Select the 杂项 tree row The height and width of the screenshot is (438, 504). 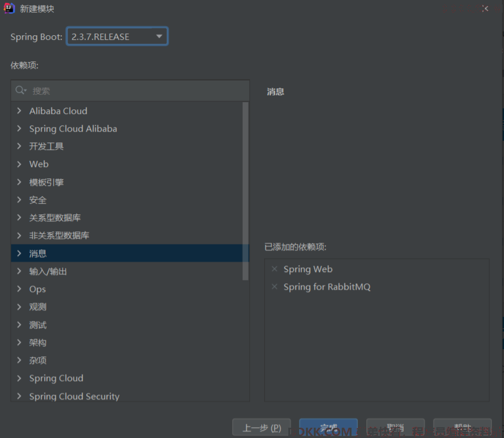click(x=127, y=360)
